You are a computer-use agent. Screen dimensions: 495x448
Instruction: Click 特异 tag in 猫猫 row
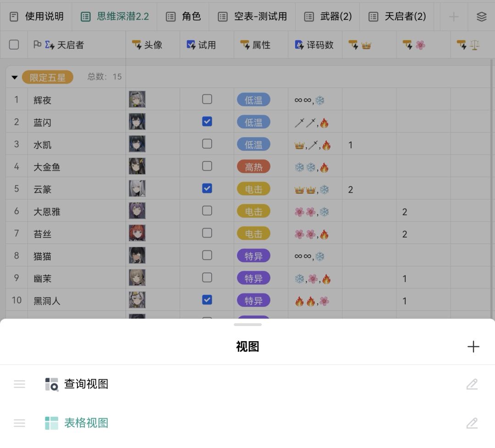click(x=253, y=255)
